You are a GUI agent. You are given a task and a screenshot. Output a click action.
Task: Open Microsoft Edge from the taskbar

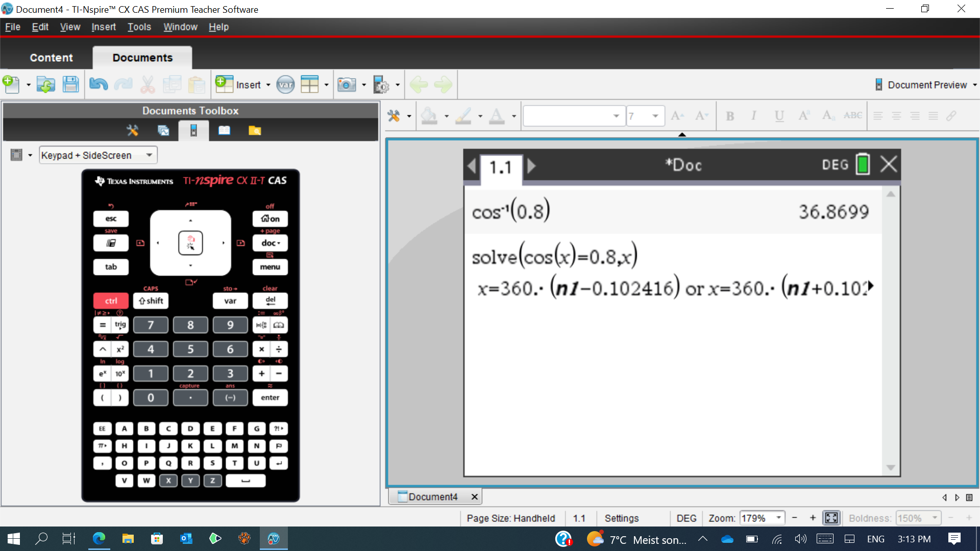click(x=99, y=539)
